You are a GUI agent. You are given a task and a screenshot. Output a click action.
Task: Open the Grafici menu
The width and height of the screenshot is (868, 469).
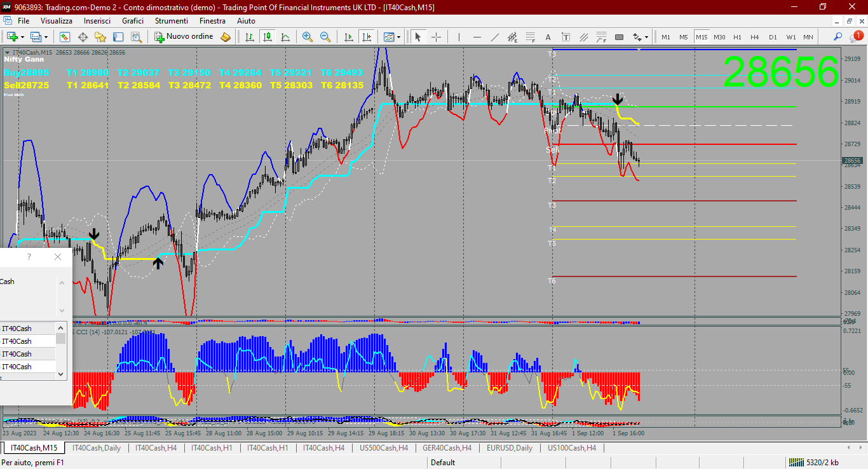pyautogui.click(x=133, y=21)
